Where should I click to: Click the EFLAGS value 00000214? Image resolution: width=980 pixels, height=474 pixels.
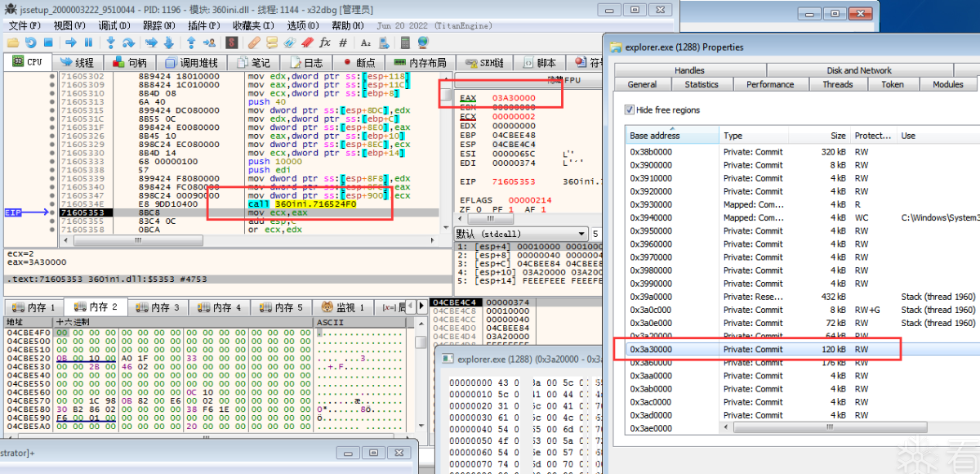click(x=530, y=199)
